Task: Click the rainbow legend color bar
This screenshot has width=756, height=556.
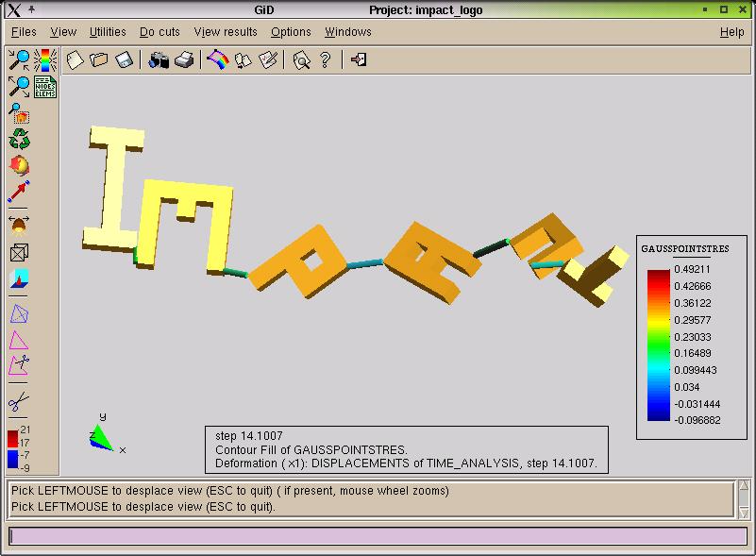Action: (x=659, y=345)
